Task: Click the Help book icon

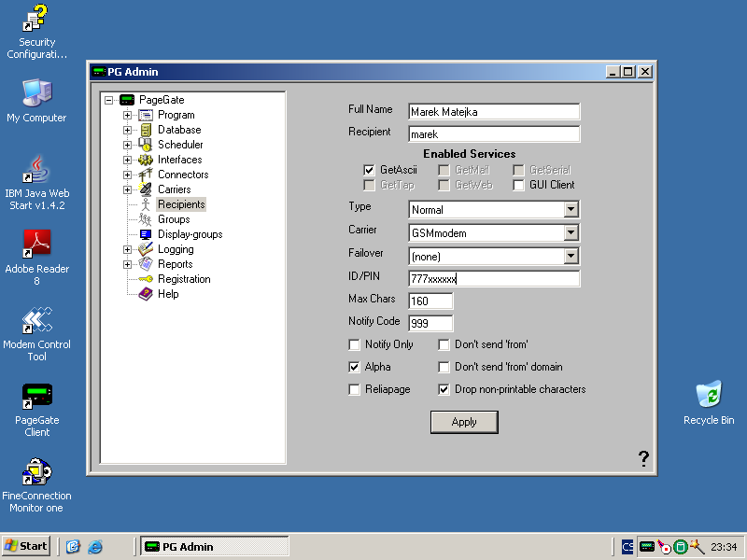Action: pos(146,294)
